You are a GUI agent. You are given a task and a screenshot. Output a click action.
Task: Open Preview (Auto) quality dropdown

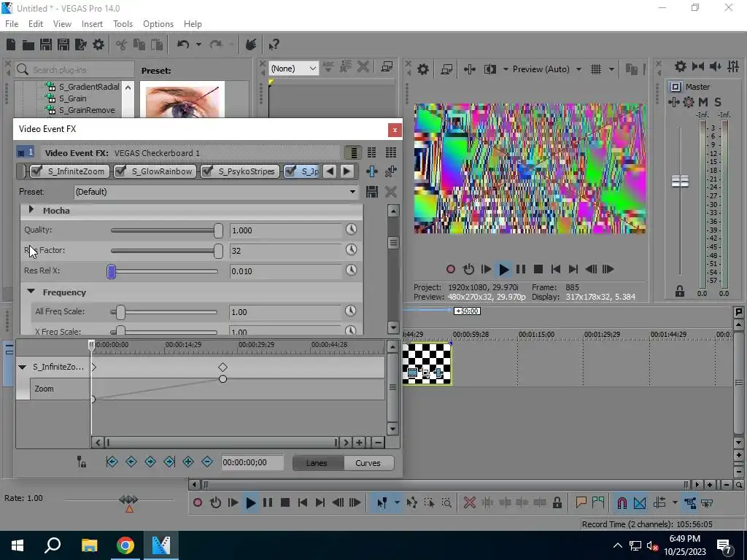click(x=547, y=69)
